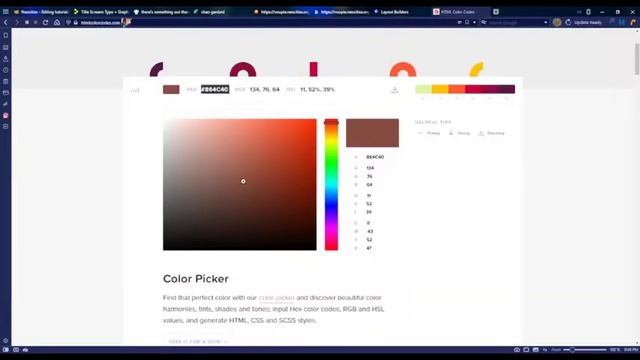Click the Update Ready button

(x=584, y=22)
